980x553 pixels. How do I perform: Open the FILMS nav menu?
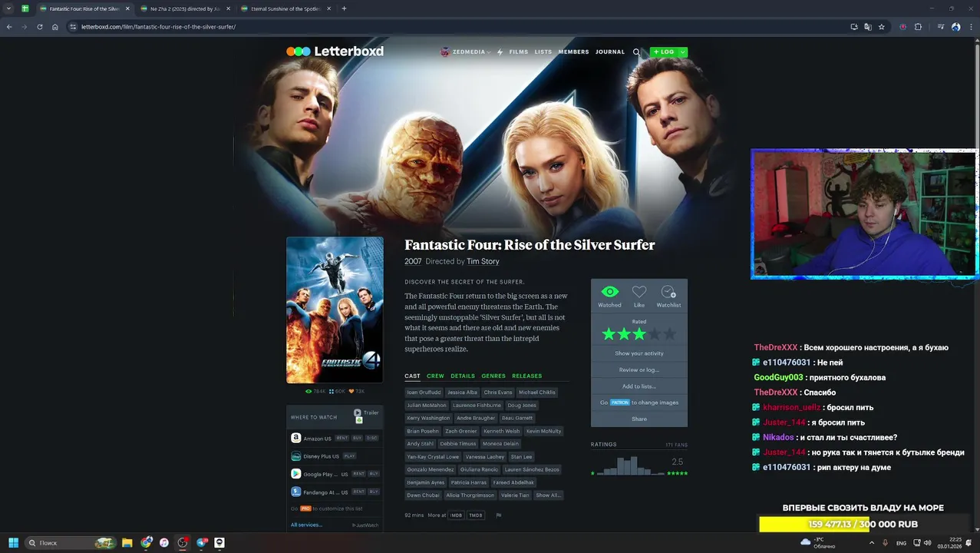tap(519, 52)
